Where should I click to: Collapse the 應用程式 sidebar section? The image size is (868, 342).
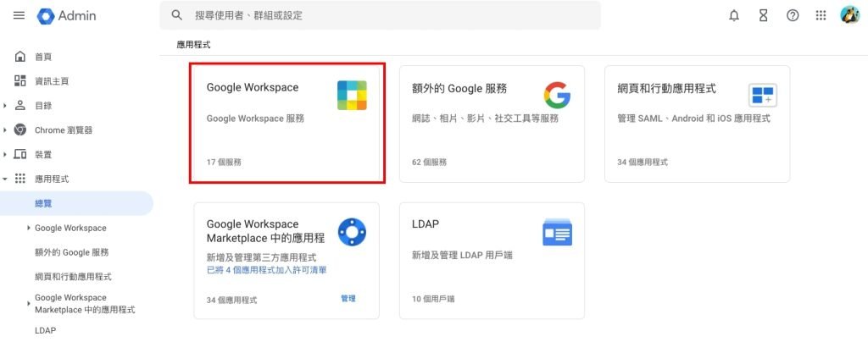click(5, 179)
